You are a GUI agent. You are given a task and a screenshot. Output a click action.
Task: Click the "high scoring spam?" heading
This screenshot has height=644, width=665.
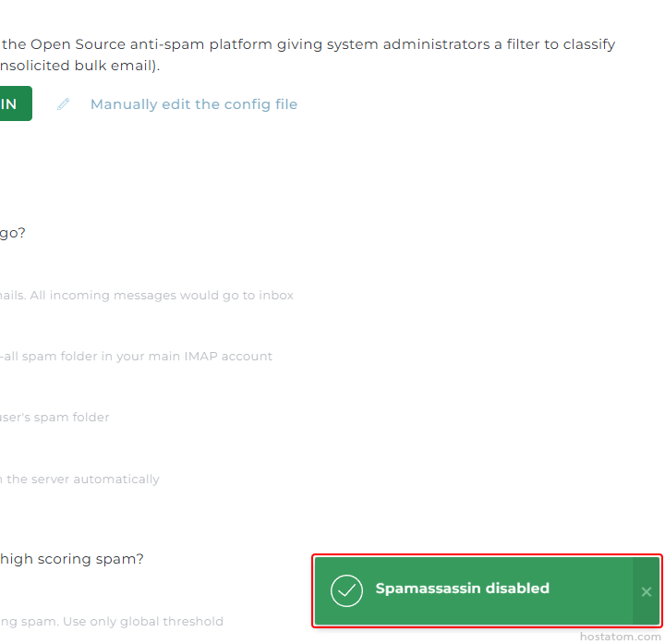[x=72, y=559]
